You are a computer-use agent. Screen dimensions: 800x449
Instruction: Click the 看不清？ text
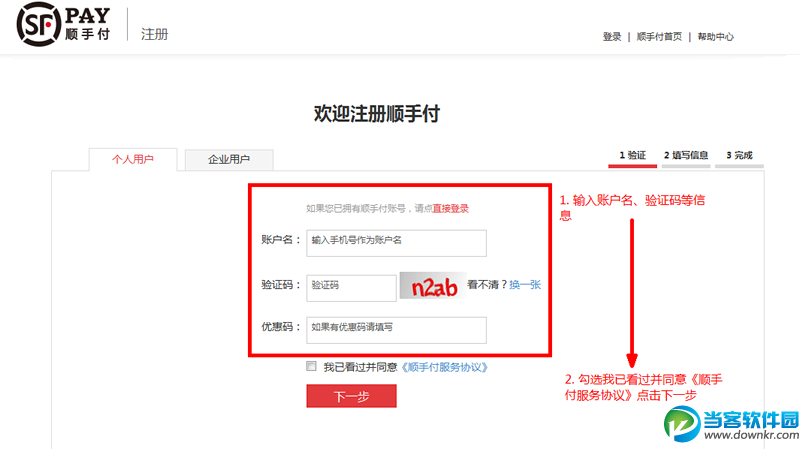click(487, 285)
